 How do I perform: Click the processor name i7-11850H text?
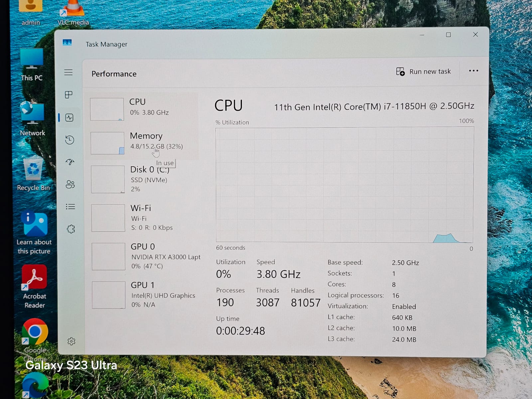pyautogui.click(x=374, y=106)
